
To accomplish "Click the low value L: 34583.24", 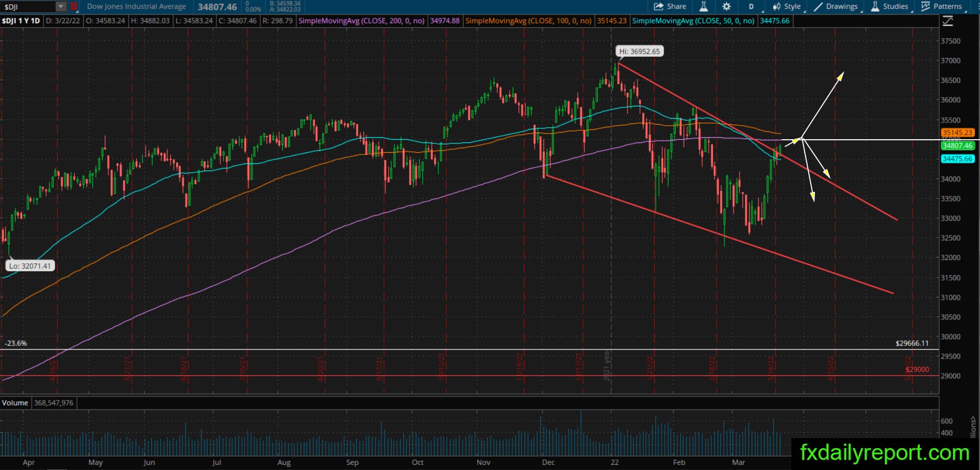I will [x=194, y=21].
